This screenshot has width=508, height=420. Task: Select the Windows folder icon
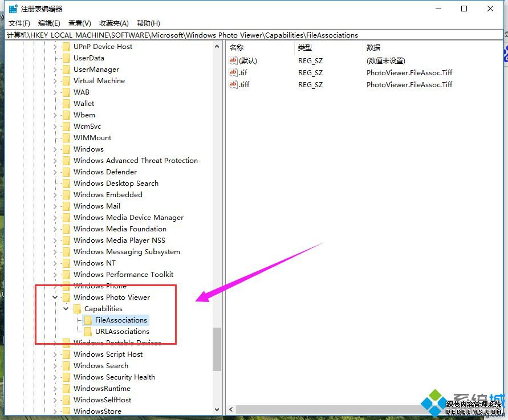(x=66, y=149)
